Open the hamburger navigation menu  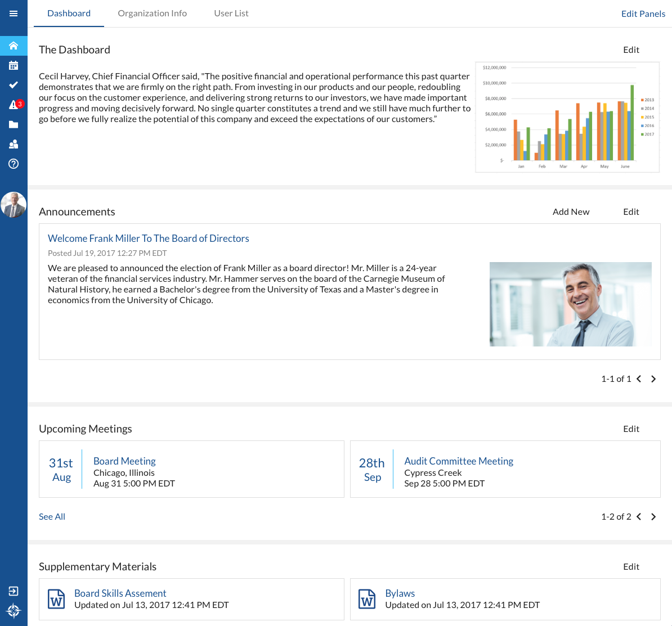pyautogui.click(x=14, y=13)
